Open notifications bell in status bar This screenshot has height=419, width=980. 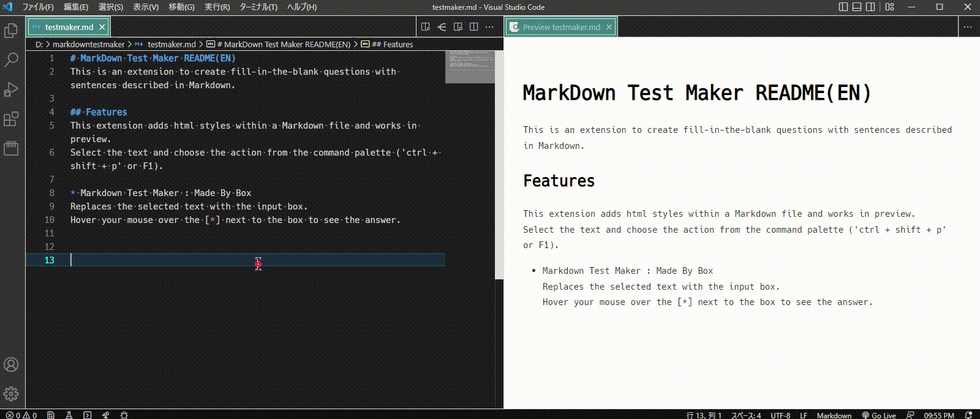[968, 415]
